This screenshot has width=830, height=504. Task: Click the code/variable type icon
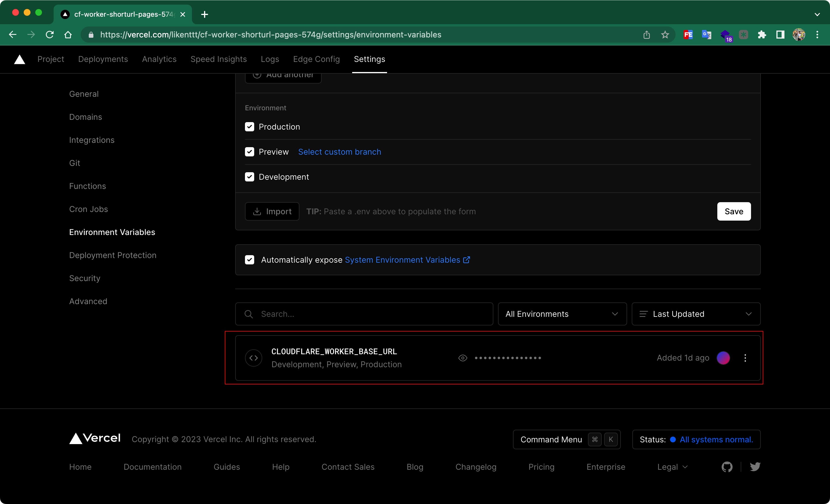[254, 357]
